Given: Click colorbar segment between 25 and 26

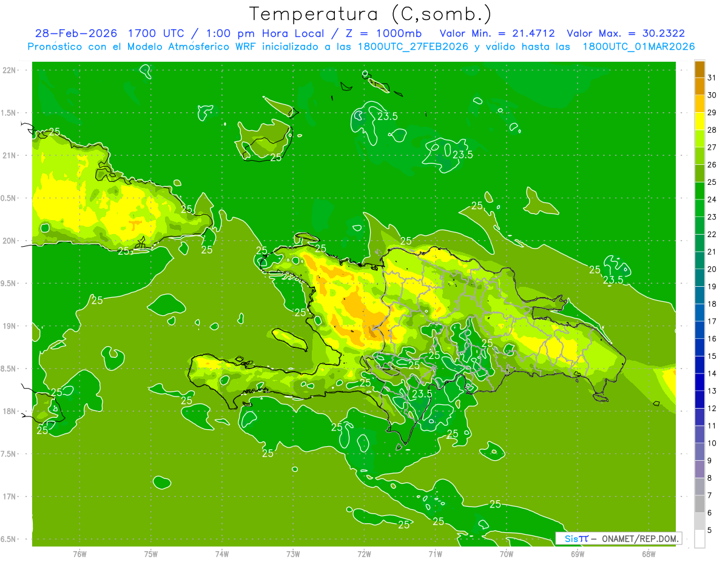Looking at the screenshot, I should click(699, 173).
